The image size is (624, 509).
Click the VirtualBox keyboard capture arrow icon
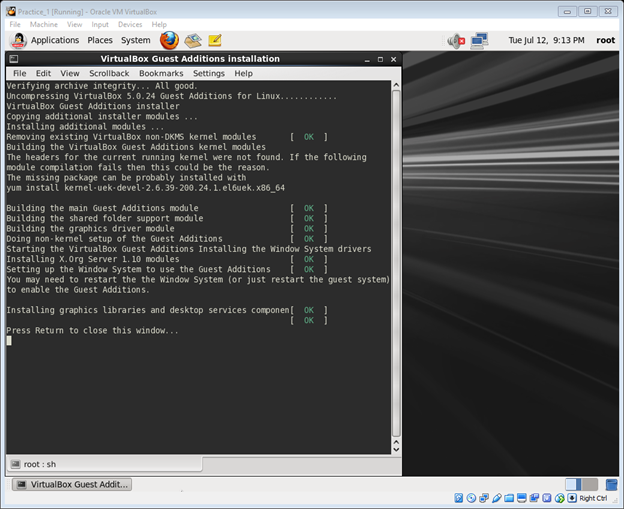(x=572, y=498)
